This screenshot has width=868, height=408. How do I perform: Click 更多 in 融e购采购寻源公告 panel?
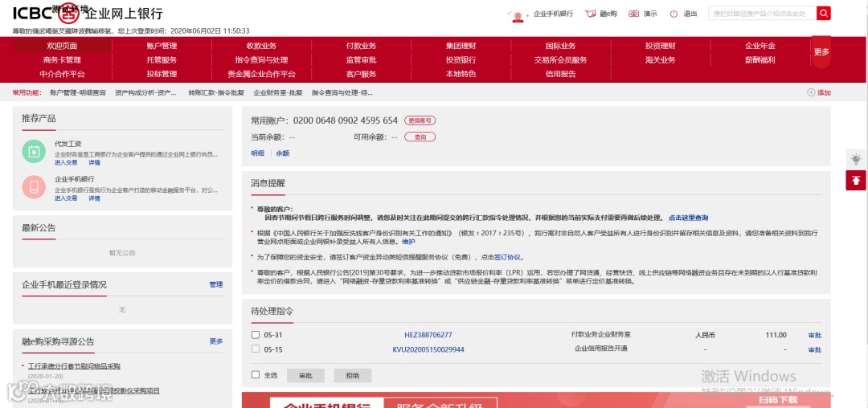click(x=216, y=341)
